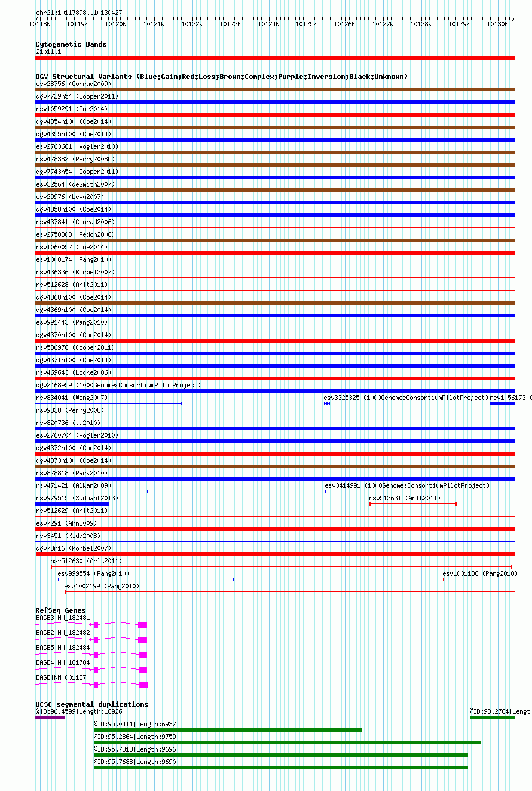The height and width of the screenshot is (791, 532).
Task: Click the 10124k ruler position label
Action: tap(268, 24)
